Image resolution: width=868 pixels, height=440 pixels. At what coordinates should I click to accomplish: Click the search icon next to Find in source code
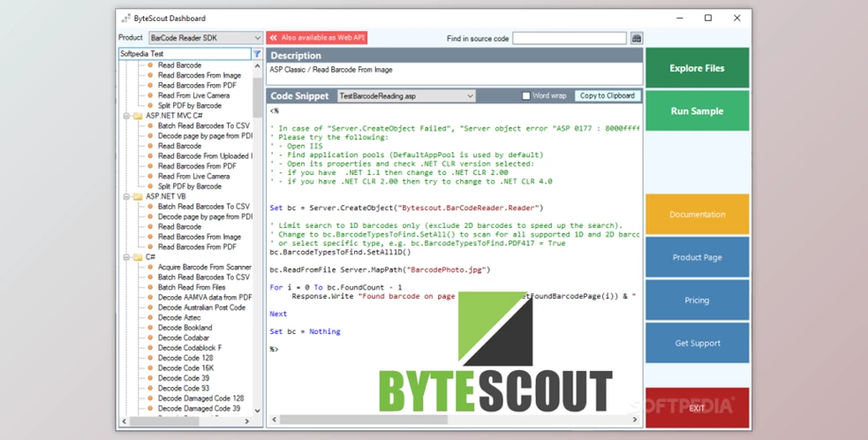(x=637, y=38)
